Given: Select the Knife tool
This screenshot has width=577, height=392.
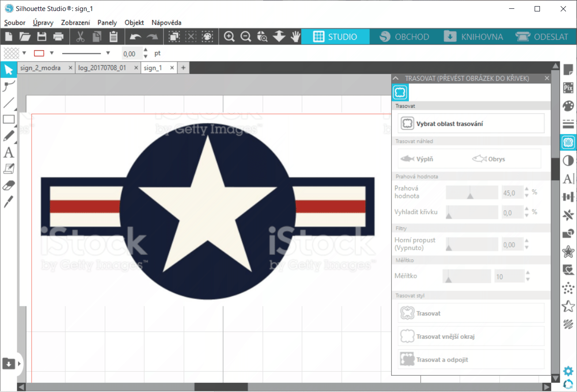Looking at the screenshot, I should pos(8,202).
